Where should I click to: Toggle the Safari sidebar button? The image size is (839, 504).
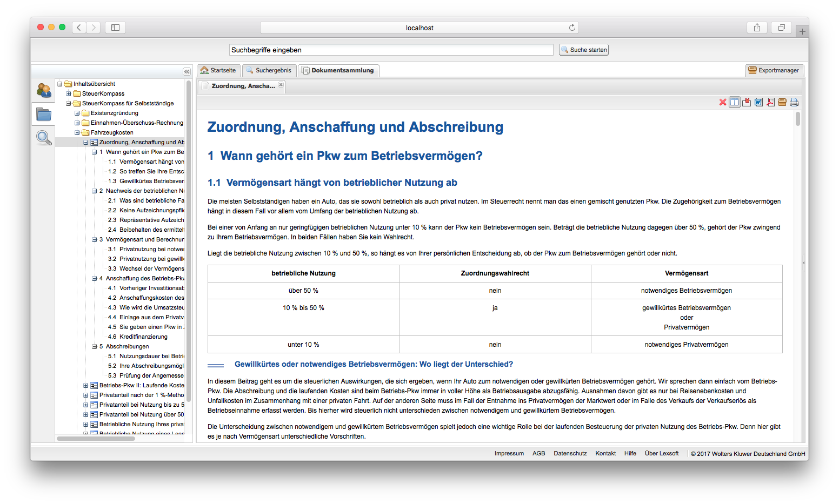click(115, 27)
